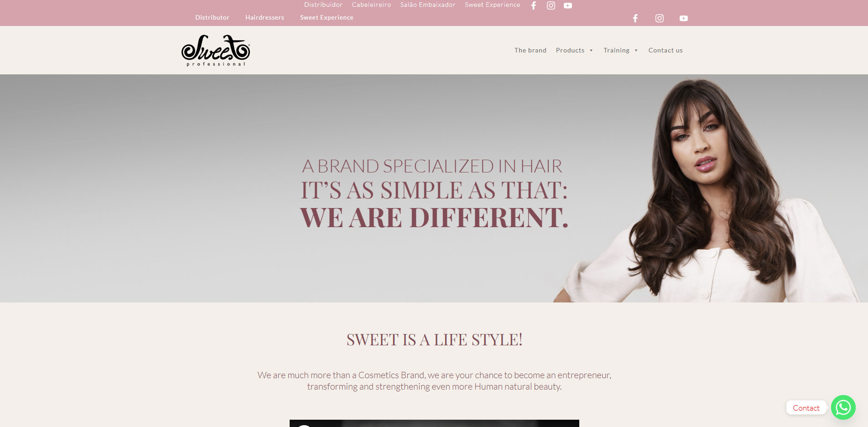This screenshot has width=868, height=427.
Task: Select the Distributor link
Action: tap(212, 17)
